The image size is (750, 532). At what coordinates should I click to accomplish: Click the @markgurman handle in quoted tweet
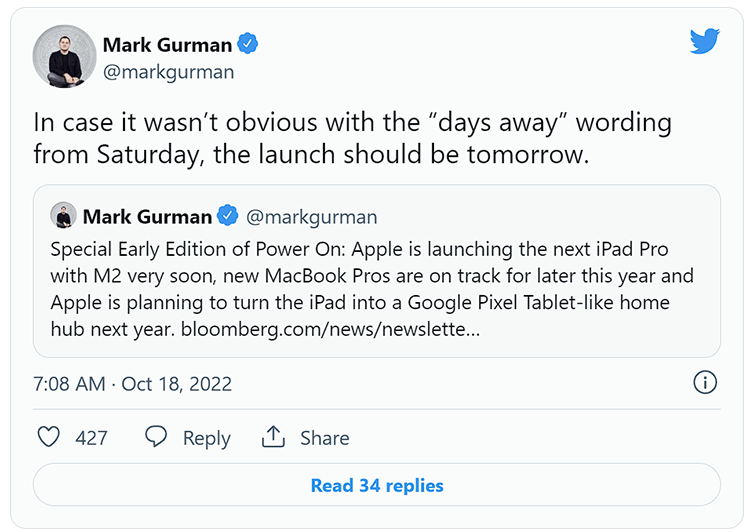coord(311,217)
